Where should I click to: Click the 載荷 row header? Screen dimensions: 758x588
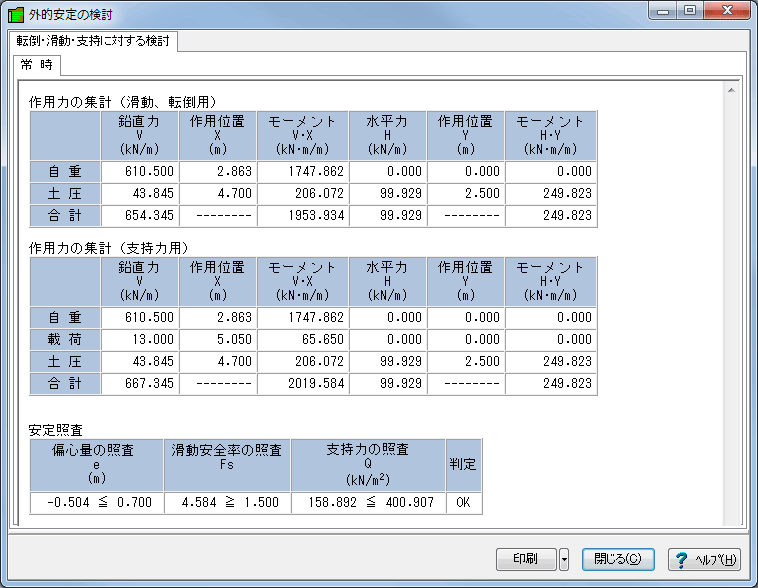[x=65, y=339]
